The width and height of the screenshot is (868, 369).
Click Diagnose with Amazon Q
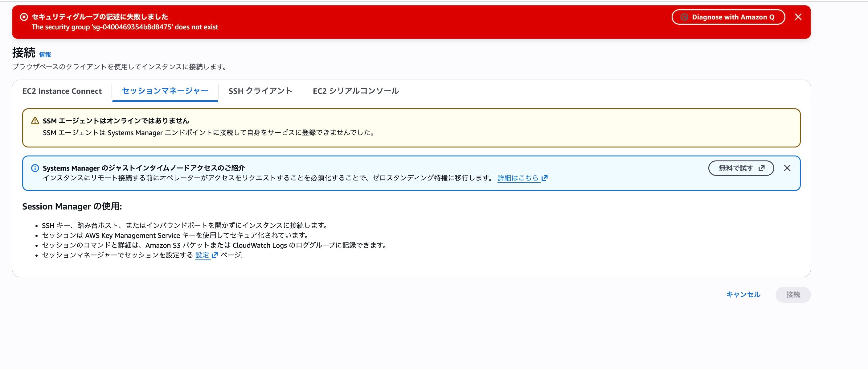728,17
